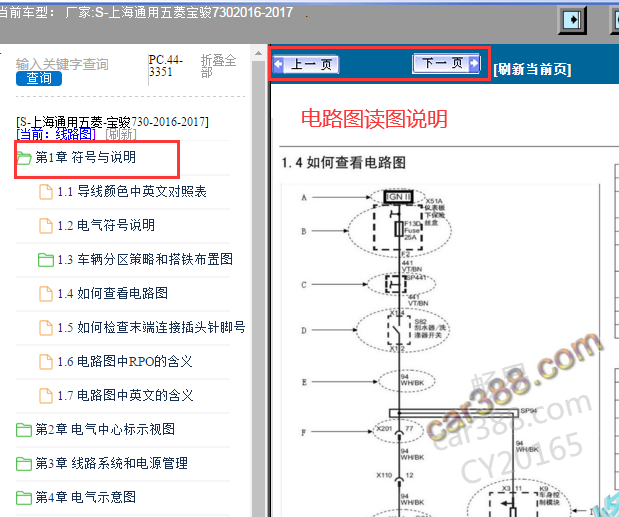Click the top-right panel arrow icon button
This screenshot has height=517, width=619.
[572, 19]
